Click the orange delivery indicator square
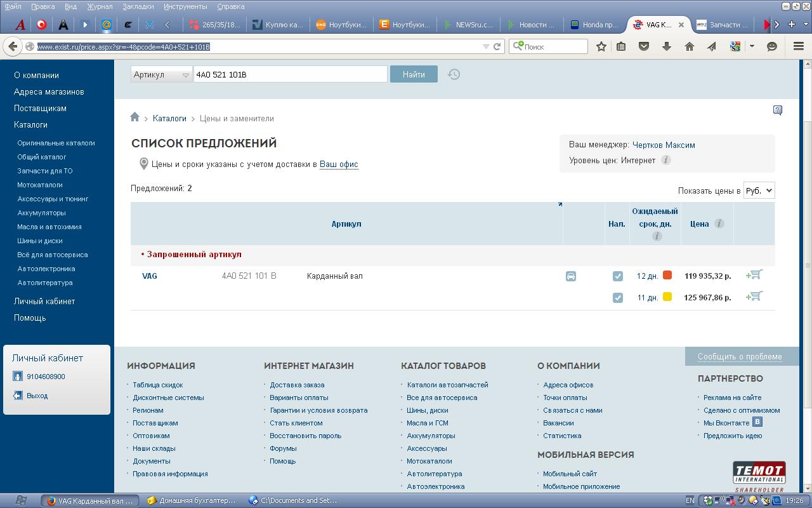The width and height of the screenshot is (812, 508). (667, 276)
